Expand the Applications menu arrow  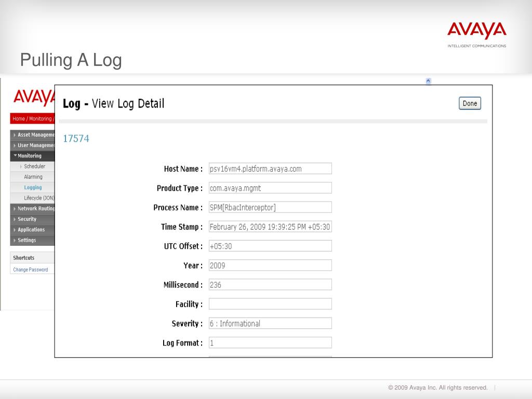point(14,230)
